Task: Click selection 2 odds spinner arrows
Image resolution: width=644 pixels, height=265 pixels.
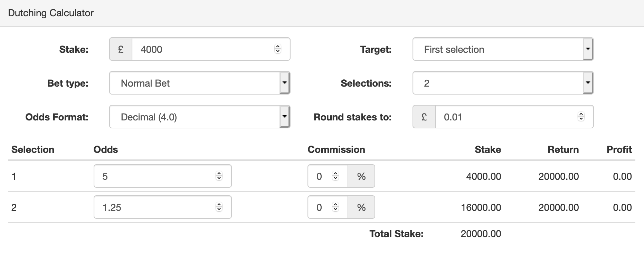Action: point(219,207)
